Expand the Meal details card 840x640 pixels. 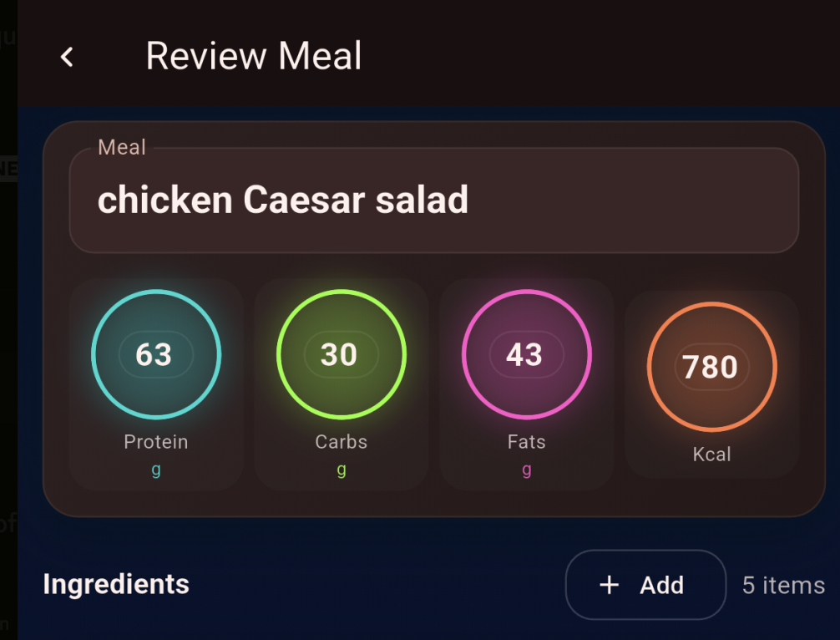click(434, 201)
